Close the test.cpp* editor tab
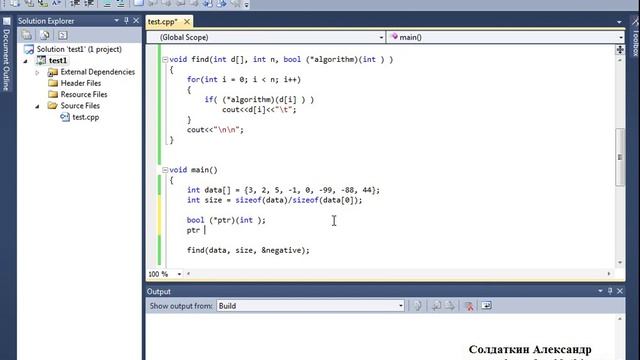Viewport: 640px width, 360px height. 187,22
